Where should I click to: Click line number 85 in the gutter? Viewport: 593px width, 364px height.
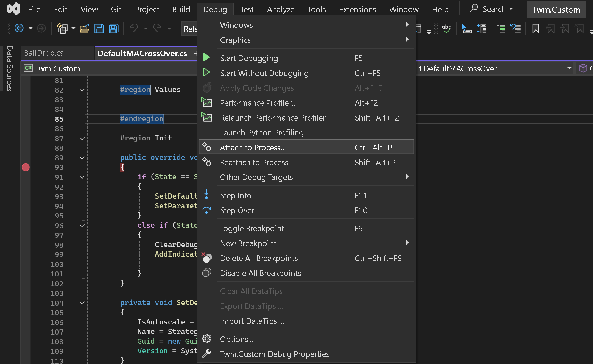(x=59, y=119)
